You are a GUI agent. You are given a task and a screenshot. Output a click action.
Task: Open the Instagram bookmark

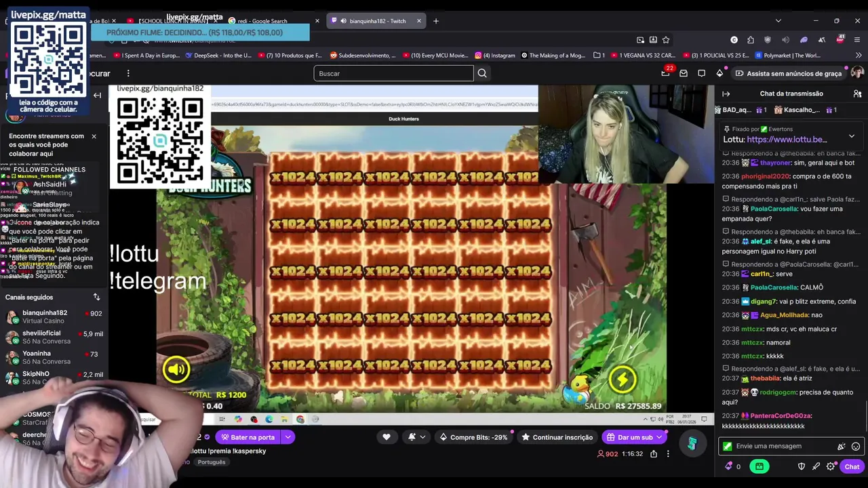[495, 56]
